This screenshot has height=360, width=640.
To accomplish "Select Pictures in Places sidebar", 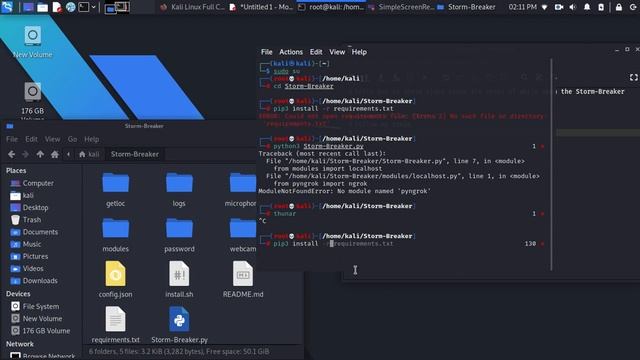I will click(35, 257).
